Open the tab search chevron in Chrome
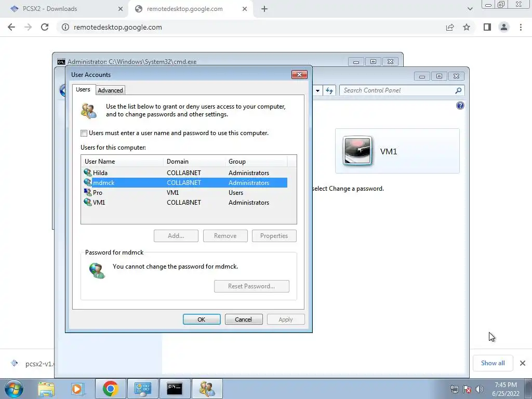532x399 pixels. pyautogui.click(x=470, y=9)
